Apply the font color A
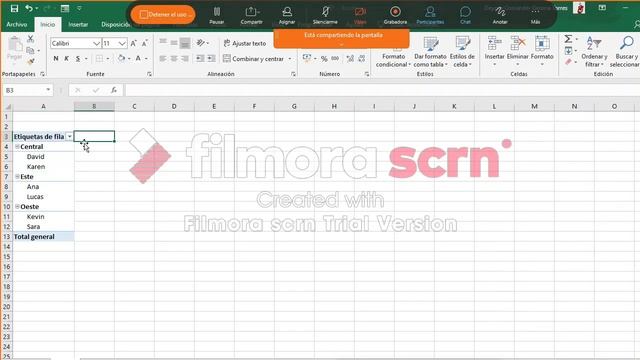 coord(138,58)
